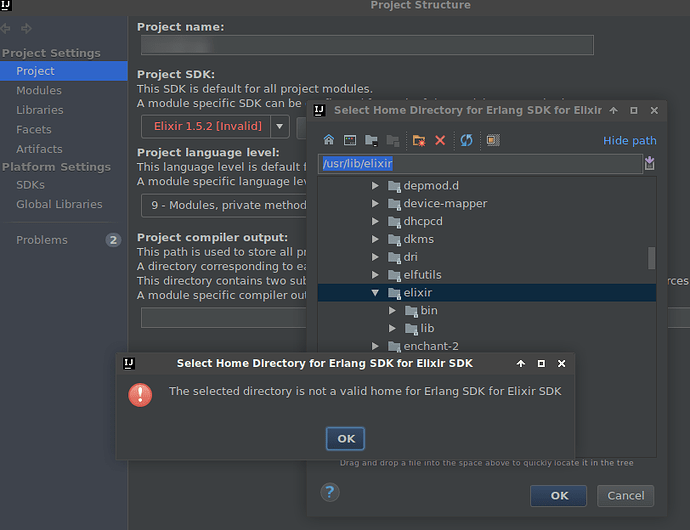
Task: Click the dkms folder icon
Action: (394, 240)
